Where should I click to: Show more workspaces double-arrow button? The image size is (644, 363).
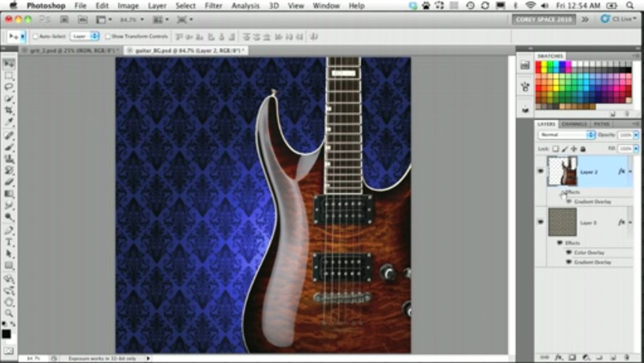click(x=585, y=20)
